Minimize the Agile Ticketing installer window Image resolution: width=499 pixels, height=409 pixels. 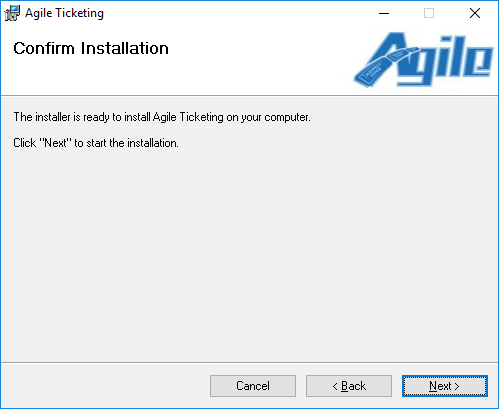(x=384, y=13)
